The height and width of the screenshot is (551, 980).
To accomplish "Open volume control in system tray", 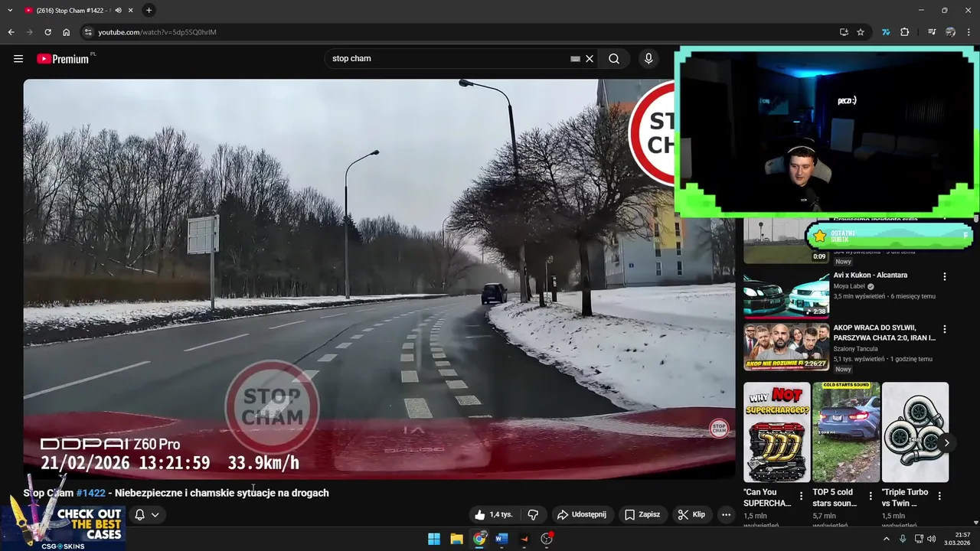I will pyautogui.click(x=932, y=539).
